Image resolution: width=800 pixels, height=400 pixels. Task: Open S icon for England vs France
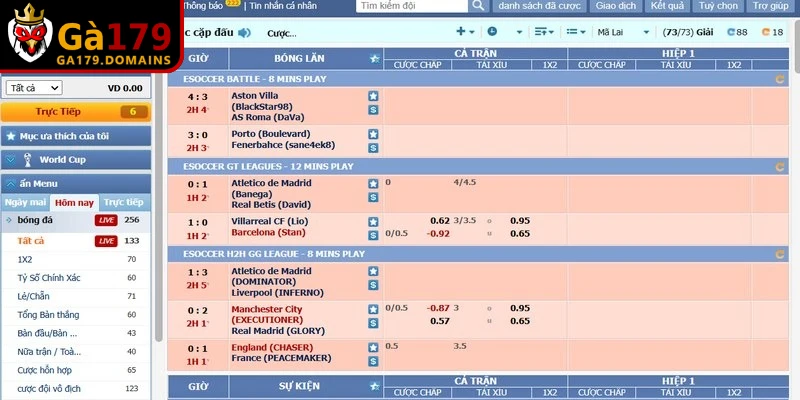tap(373, 361)
